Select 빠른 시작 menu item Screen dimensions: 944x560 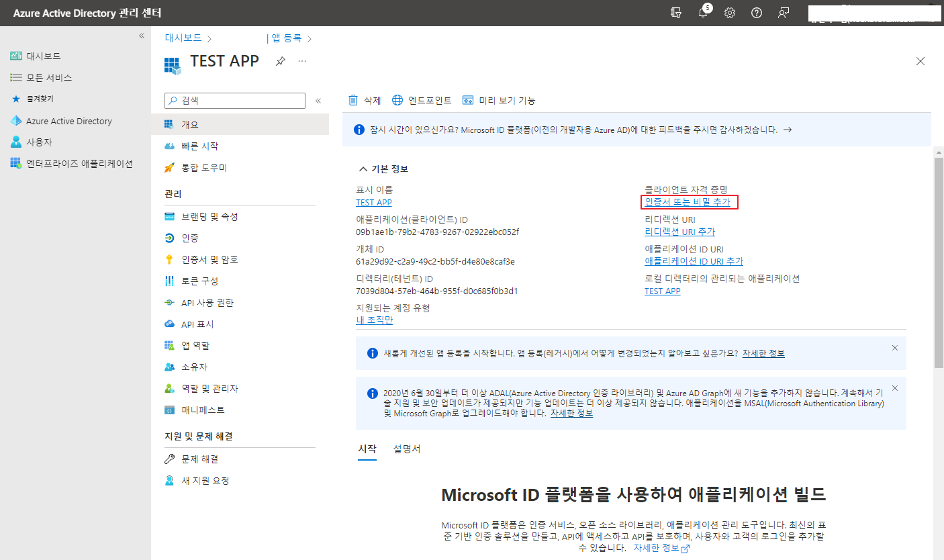click(x=240, y=146)
